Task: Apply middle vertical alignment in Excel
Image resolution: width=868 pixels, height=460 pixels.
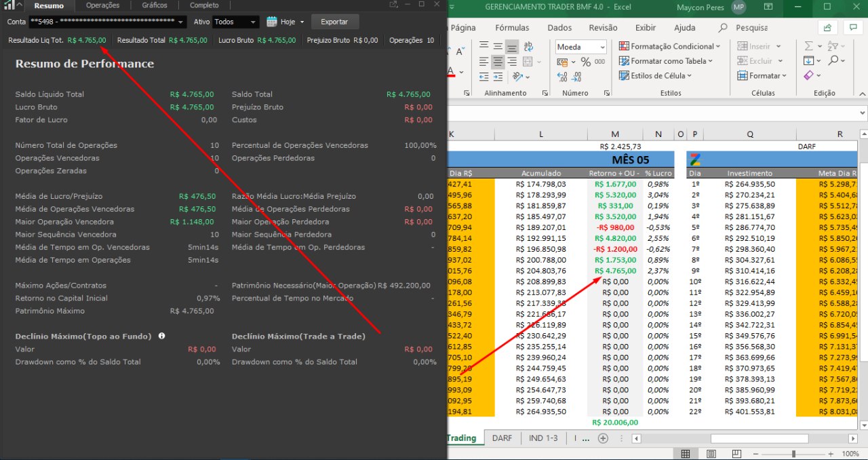Action: pyautogui.click(x=498, y=46)
